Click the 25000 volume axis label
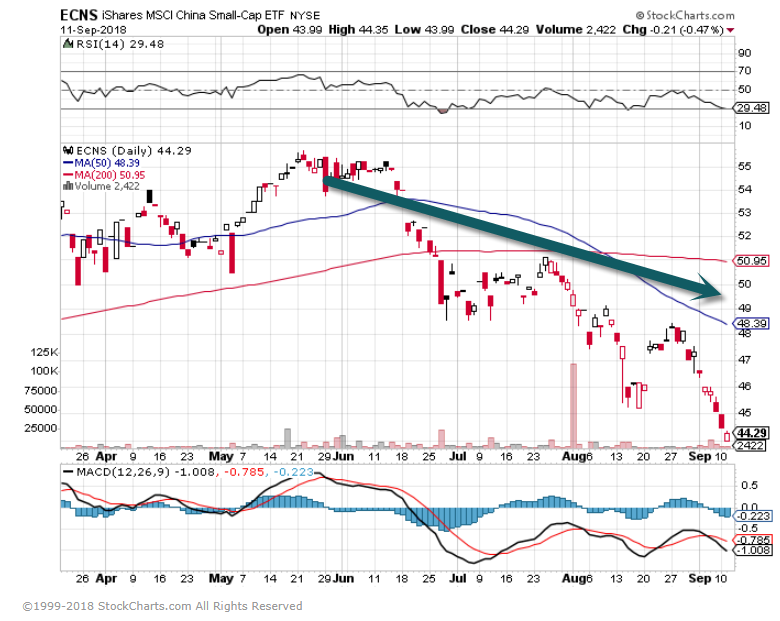780x621 pixels. (x=40, y=428)
